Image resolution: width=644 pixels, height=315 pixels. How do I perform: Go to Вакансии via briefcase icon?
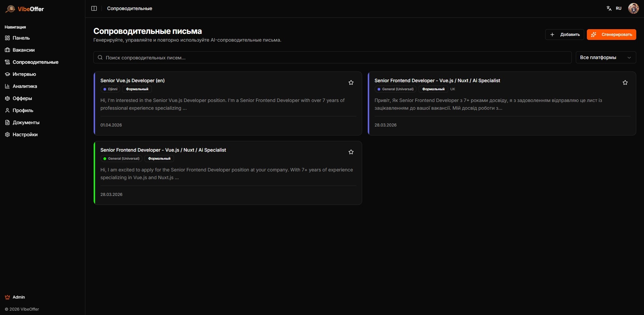click(7, 50)
